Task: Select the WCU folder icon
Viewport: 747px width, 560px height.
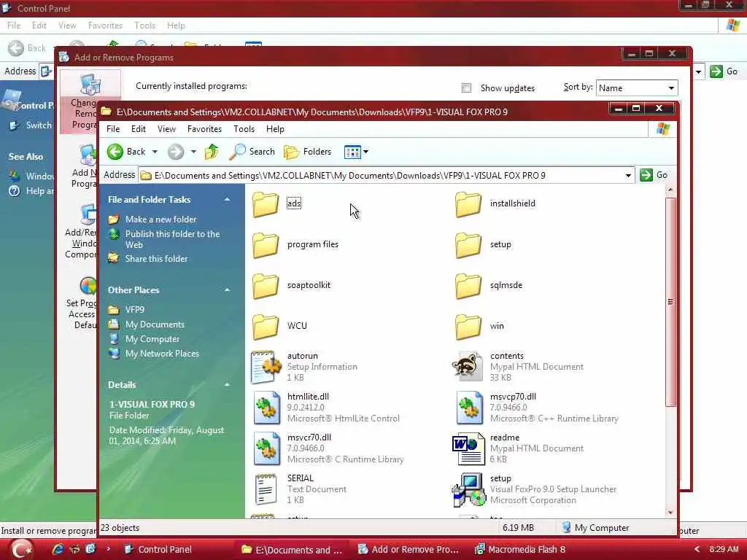Action: (x=266, y=327)
